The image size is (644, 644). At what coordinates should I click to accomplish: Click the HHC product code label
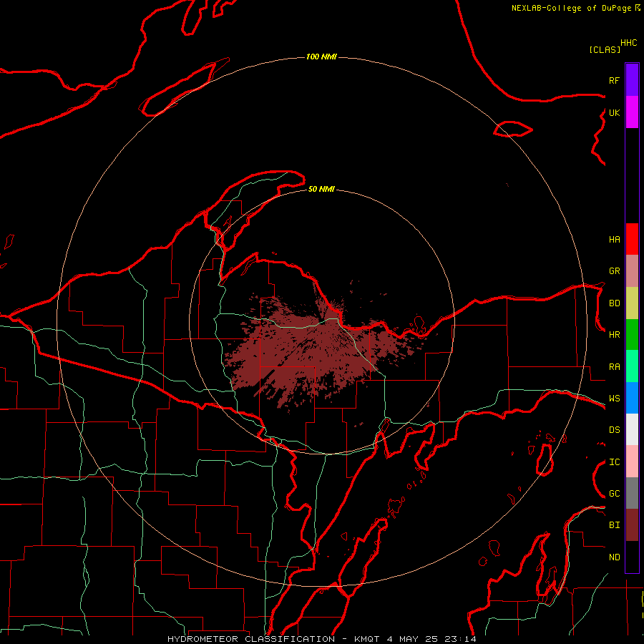click(x=628, y=43)
